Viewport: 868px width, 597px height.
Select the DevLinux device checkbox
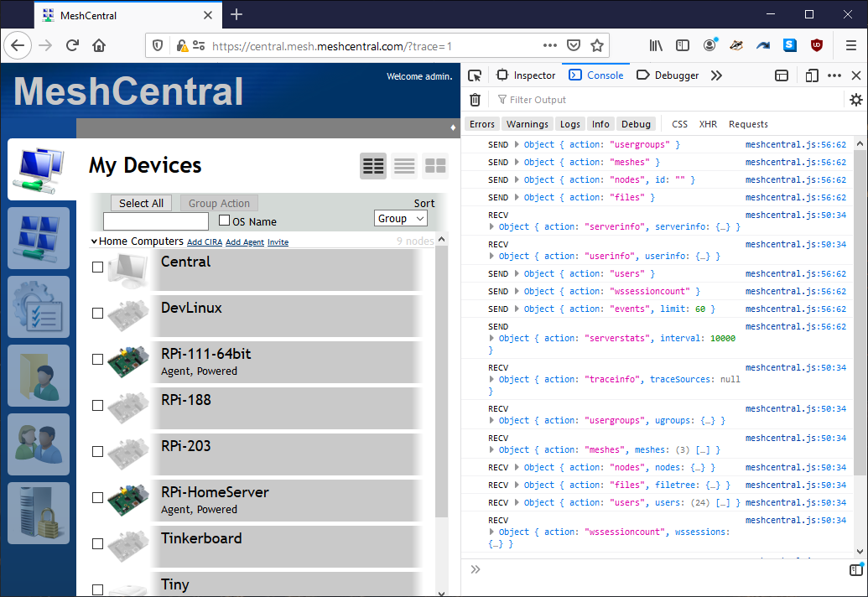[97, 314]
